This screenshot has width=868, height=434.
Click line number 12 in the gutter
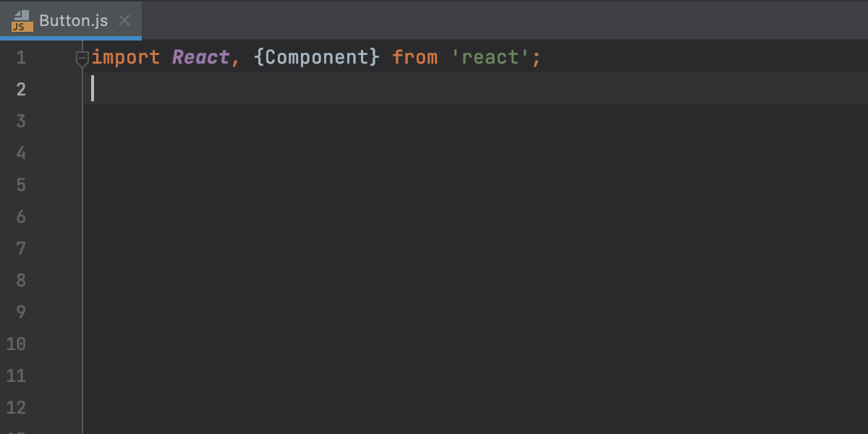pos(16,407)
